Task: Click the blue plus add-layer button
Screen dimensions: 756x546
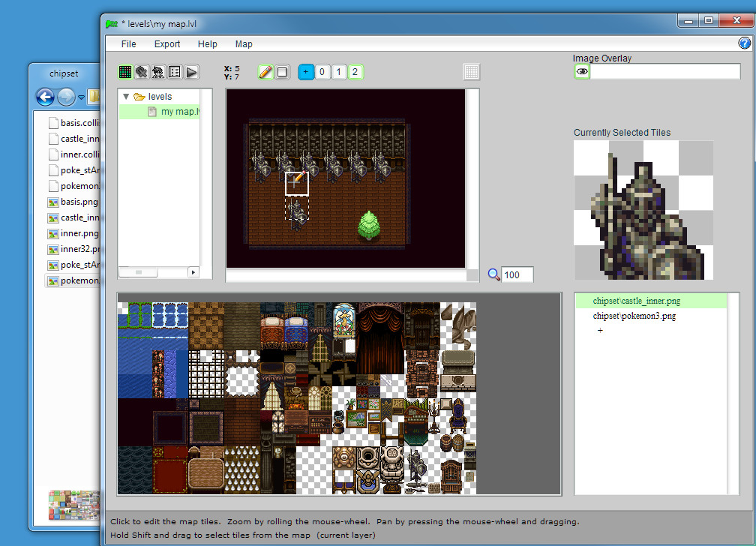Action: (x=305, y=72)
